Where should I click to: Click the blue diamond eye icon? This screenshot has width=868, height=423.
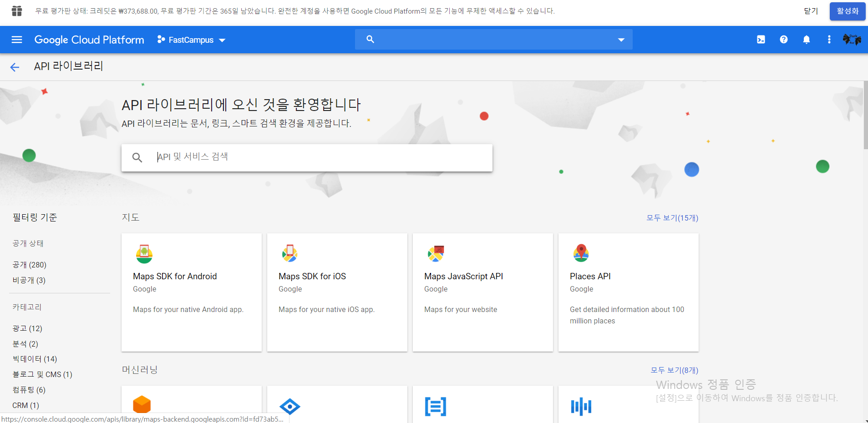click(290, 406)
